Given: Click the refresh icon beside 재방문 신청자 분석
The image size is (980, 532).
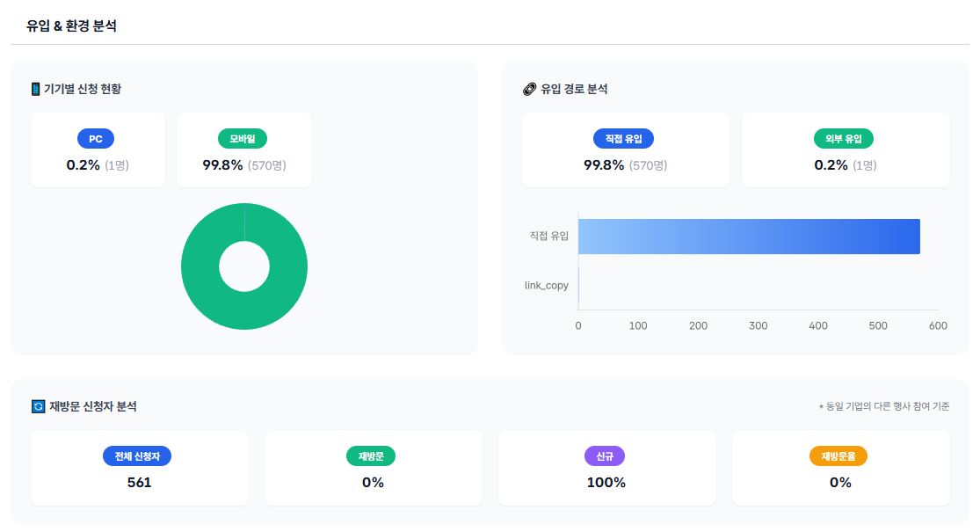Looking at the screenshot, I should (37, 406).
